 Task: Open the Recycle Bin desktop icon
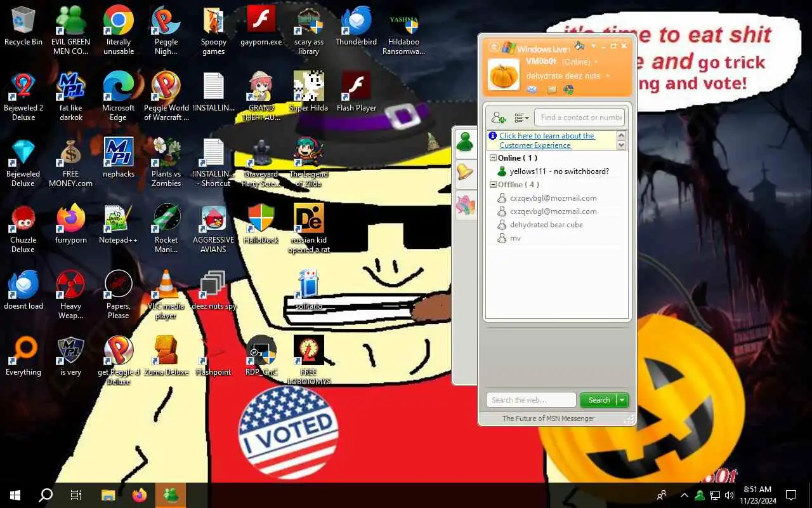23,27
